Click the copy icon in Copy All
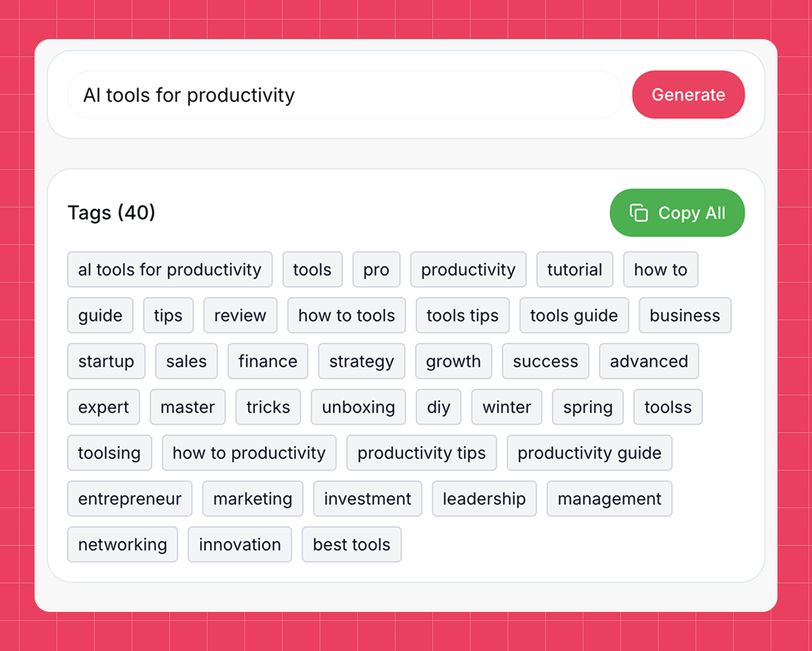Viewport: 812px width, 651px height. 638,213
